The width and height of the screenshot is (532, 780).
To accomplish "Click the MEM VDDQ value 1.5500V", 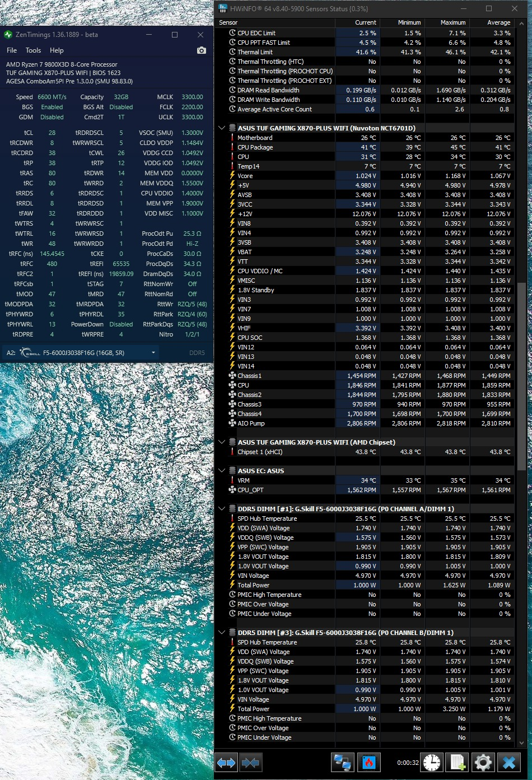I will (x=192, y=183).
